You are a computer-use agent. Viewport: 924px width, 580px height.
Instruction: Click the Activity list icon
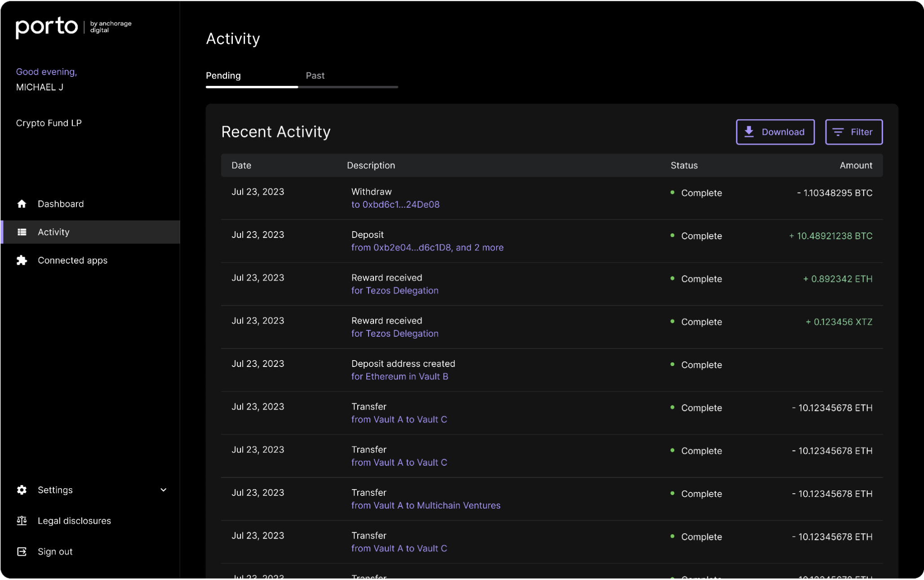[22, 232]
